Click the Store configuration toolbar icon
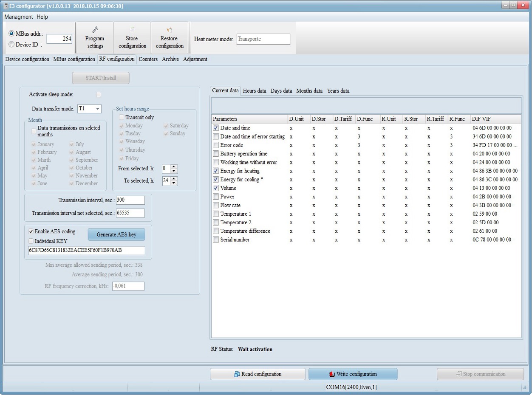This screenshot has height=395, width=532. click(x=132, y=37)
